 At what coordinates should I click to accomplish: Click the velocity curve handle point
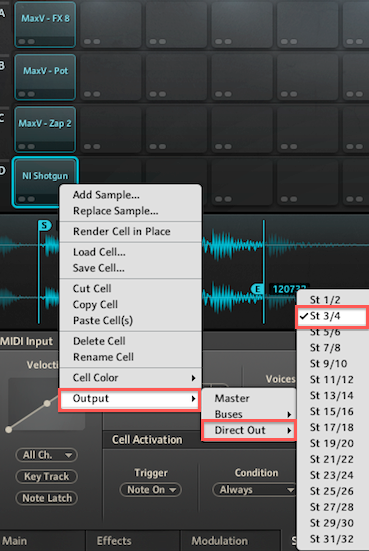click(x=47, y=403)
